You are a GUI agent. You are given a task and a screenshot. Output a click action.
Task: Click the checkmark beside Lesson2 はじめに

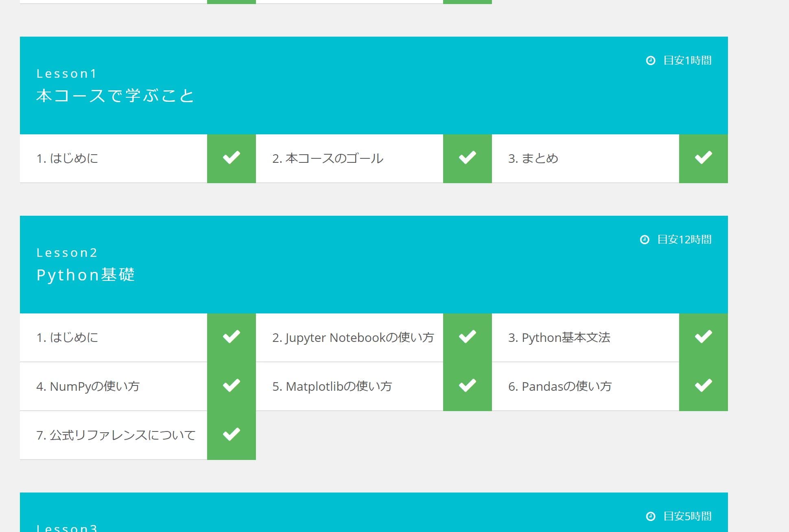231,337
